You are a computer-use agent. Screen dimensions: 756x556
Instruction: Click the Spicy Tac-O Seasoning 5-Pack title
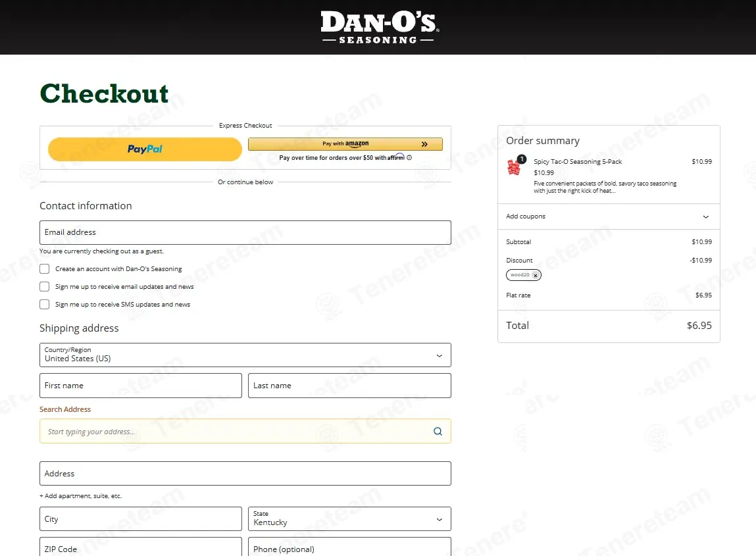point(578,162)
